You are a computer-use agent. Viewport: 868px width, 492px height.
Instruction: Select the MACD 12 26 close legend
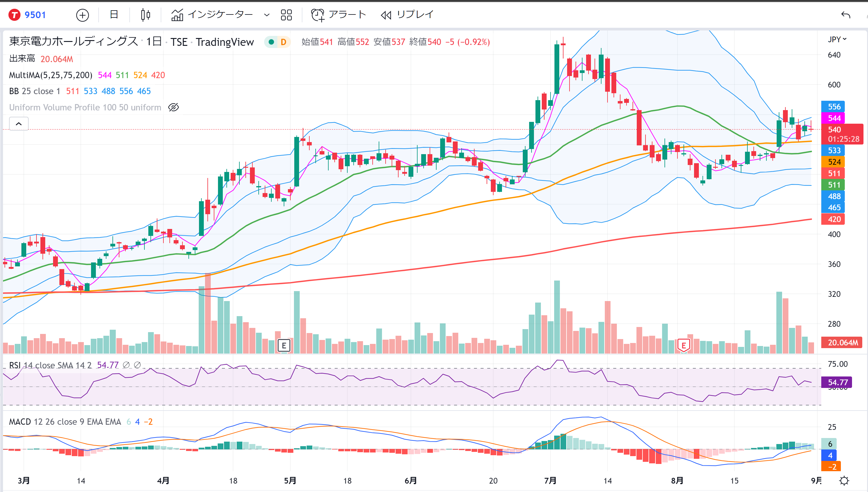click(65, 422)
